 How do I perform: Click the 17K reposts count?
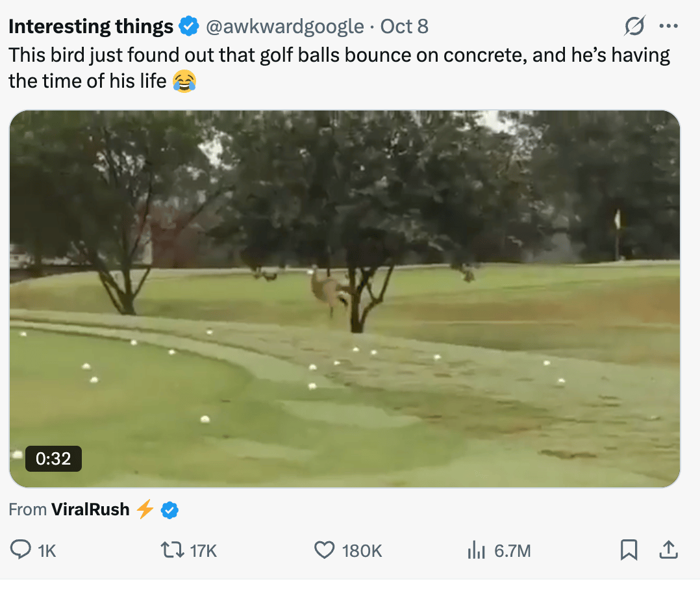point(203,551)
